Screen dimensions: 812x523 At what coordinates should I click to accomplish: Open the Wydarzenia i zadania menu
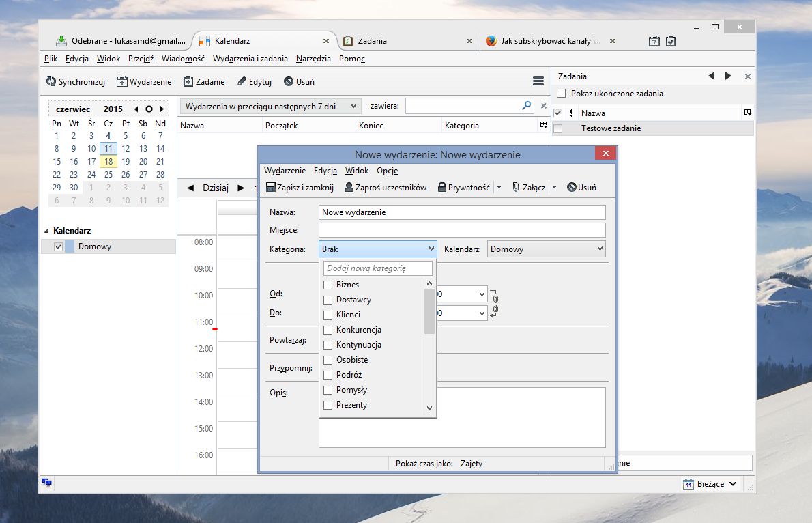(250, 59)
